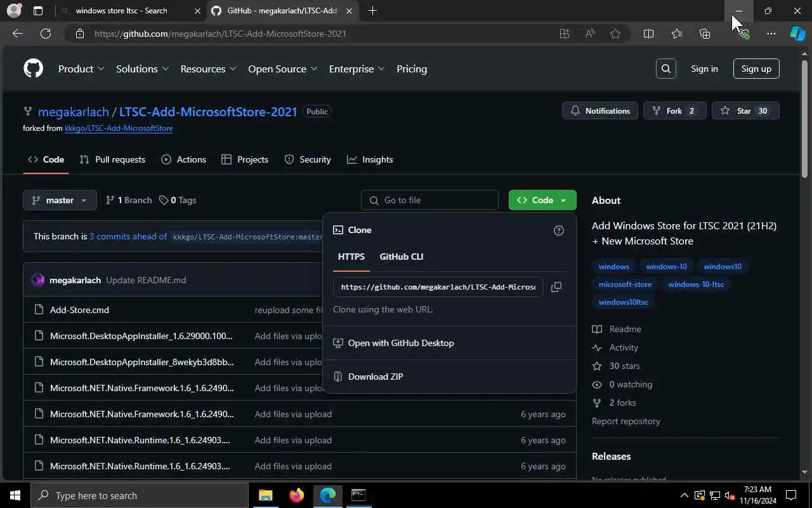Expand the Resources dropdown
Viewport: 812px width, 508px height.
[208, 69]
